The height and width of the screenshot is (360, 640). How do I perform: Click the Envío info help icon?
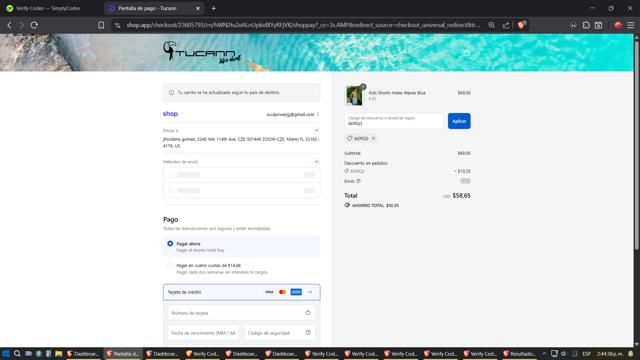click(x=359, y=181)
